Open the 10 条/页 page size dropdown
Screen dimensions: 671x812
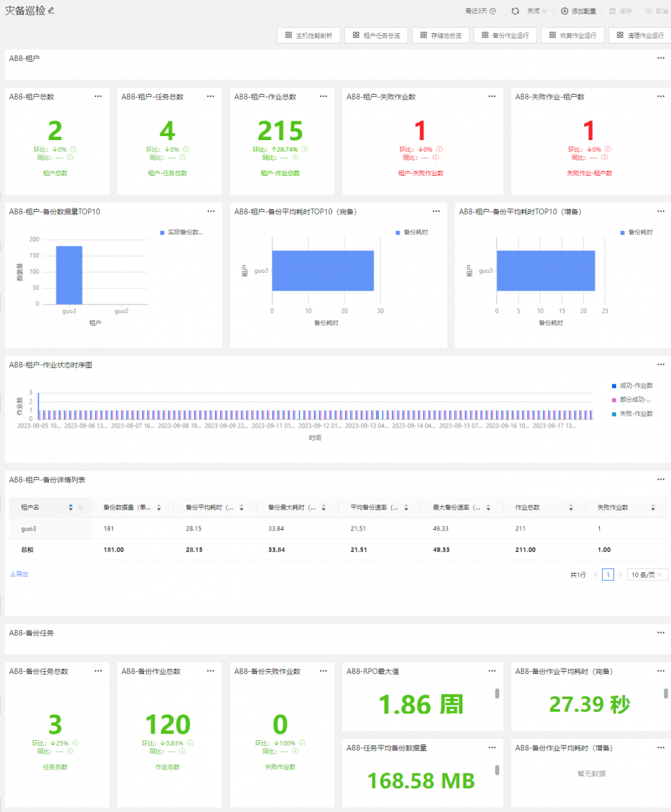pyautogui.click(x=647, y=574)
